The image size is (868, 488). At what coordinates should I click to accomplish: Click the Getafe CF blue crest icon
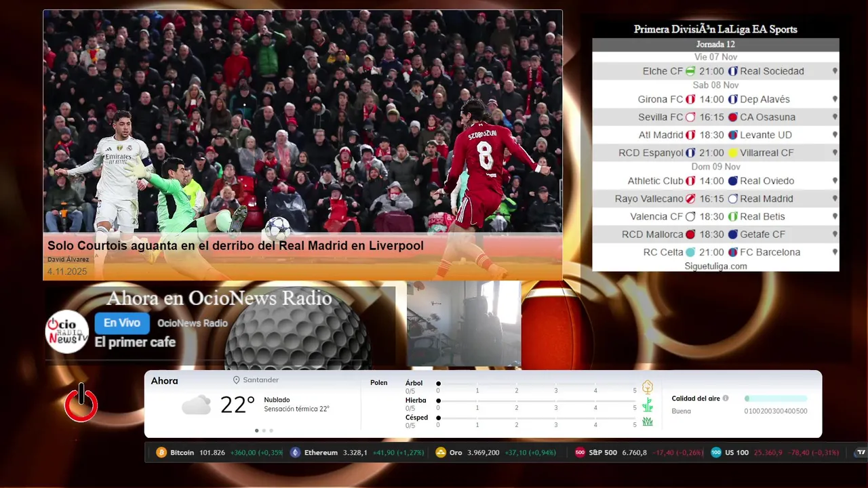(733, 235)
